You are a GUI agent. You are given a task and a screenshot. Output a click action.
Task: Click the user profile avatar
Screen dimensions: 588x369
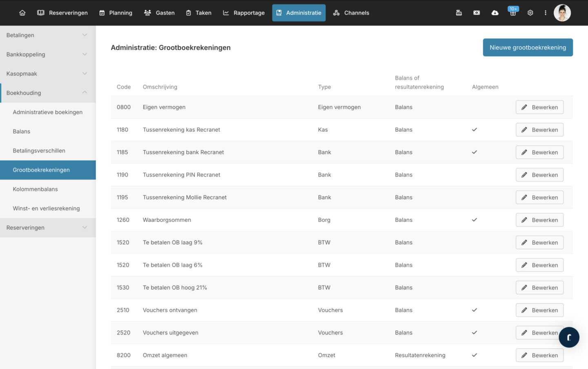(x=562, y=13)
